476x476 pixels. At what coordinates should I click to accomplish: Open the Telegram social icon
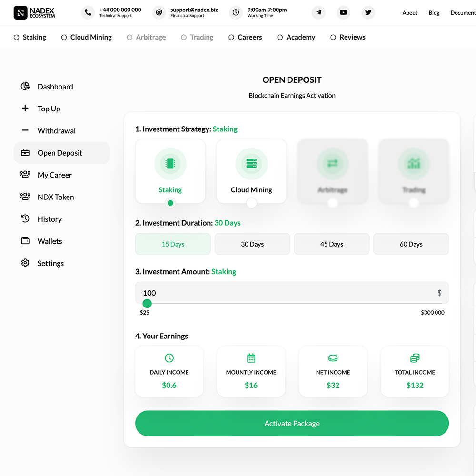pos(318,12)
